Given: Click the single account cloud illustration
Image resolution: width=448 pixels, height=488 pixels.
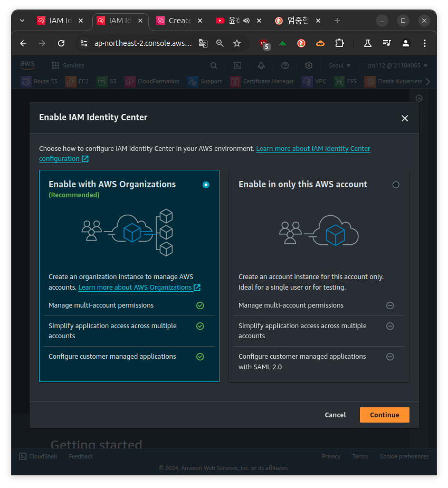Looking at the screenshot, I should pyautogui.click(x=319, y=230).
